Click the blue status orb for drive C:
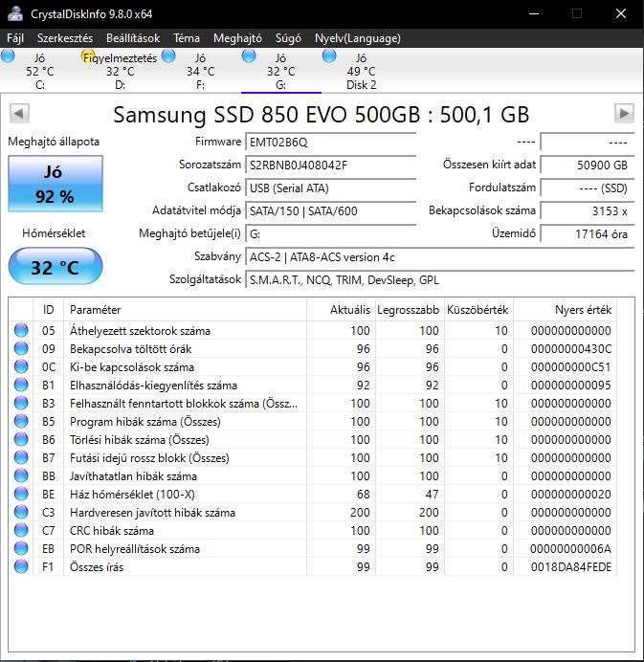Viewport: 644px width, 662px height. click(x=8, y=56)
